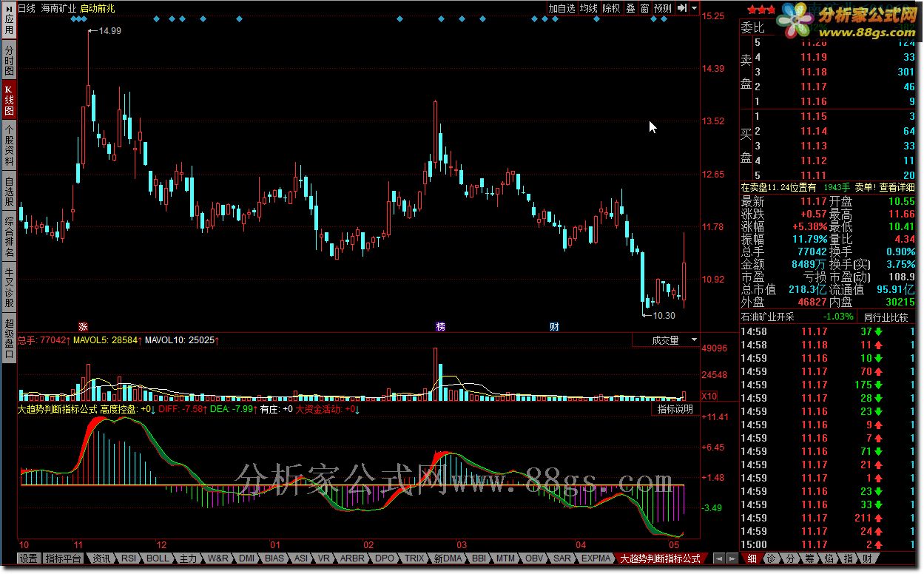The image size is (924, 574).
Task: Select the ARBR indicator tab
Action: (x=353, y=558)
